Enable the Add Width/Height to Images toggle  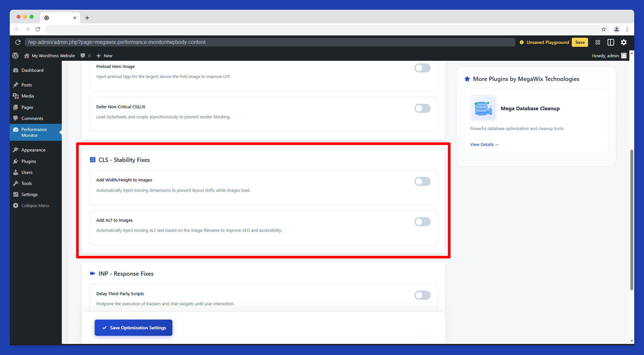tap(422, 181)
